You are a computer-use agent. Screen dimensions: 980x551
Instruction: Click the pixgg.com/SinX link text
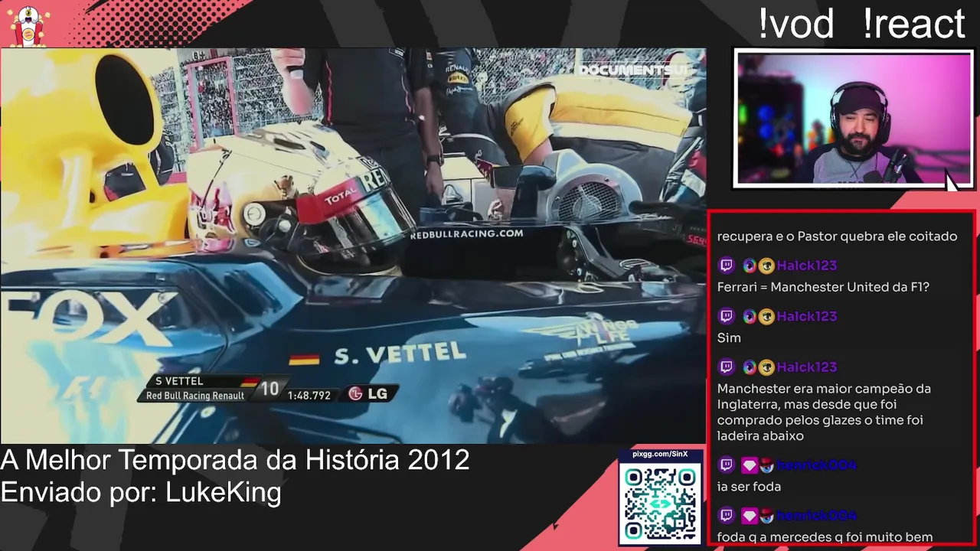660,455
